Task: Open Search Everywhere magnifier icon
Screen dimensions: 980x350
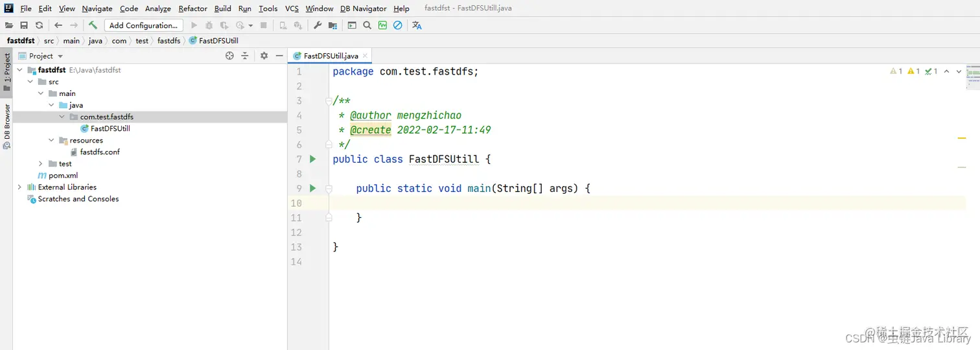Action: click(367, 25)
